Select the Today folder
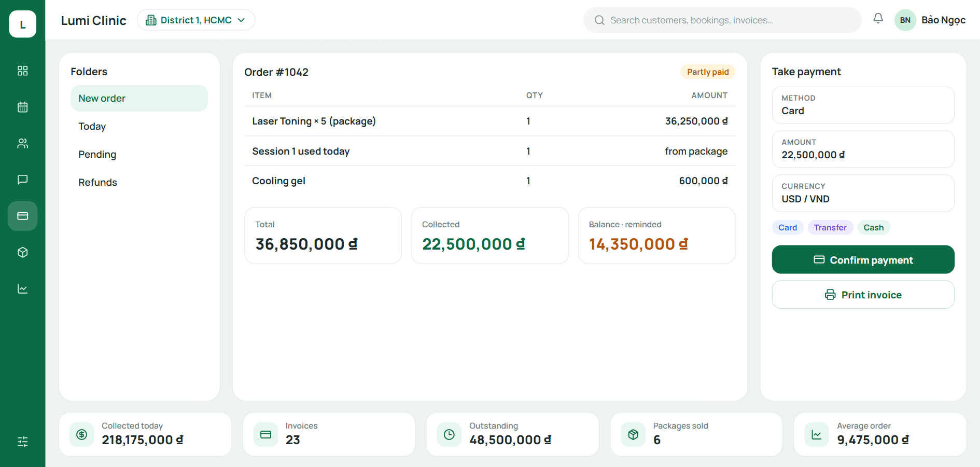 click(x=139, y=126)
